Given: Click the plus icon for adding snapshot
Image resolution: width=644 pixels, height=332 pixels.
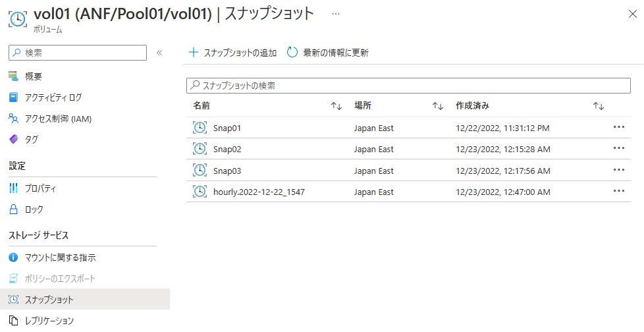Looking at the screenshot, I should click(193, 52).
